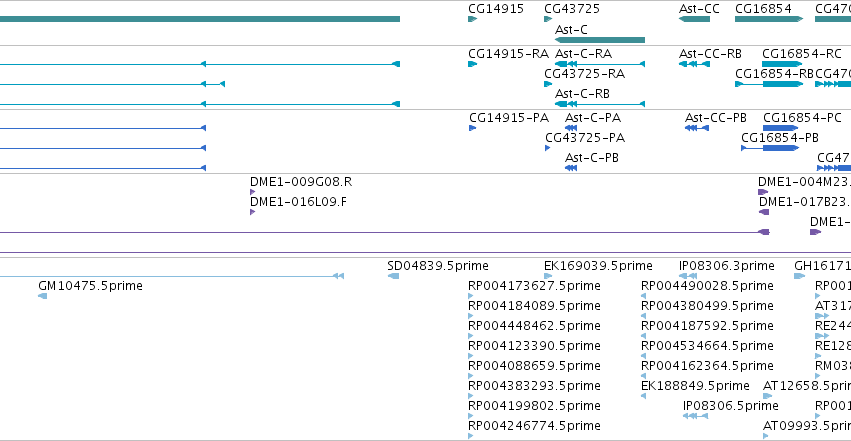This screenshot has height=441, width=851.
Task: Open the CG43725-PA protein label
Action: click(585, 138)
